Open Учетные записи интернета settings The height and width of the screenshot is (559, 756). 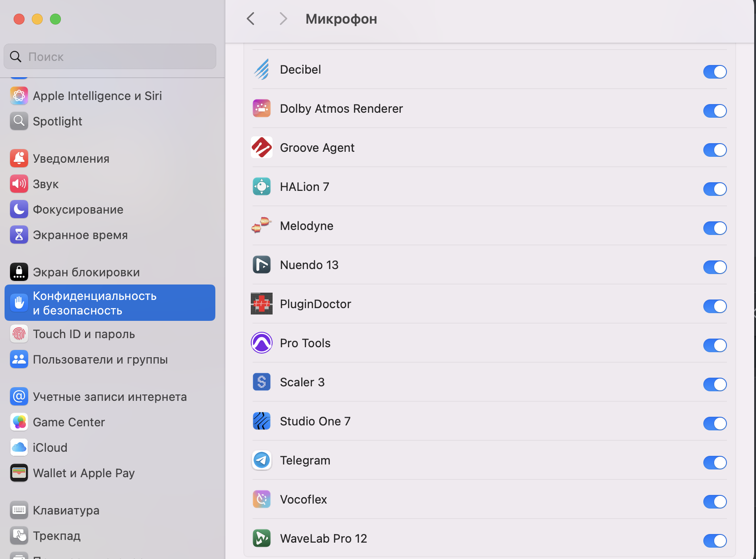pos(110,397)
